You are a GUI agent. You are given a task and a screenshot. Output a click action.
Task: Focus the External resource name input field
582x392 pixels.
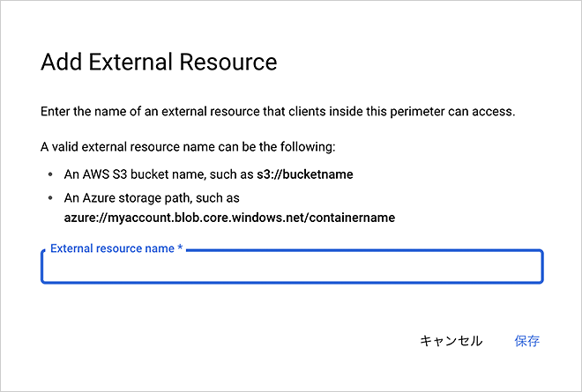(292, 267)
